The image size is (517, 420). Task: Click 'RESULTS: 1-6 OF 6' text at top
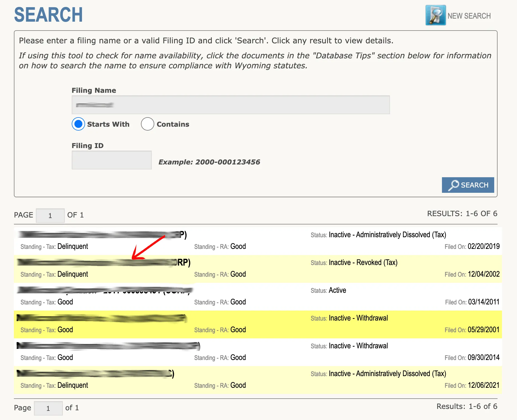(462, 214)
